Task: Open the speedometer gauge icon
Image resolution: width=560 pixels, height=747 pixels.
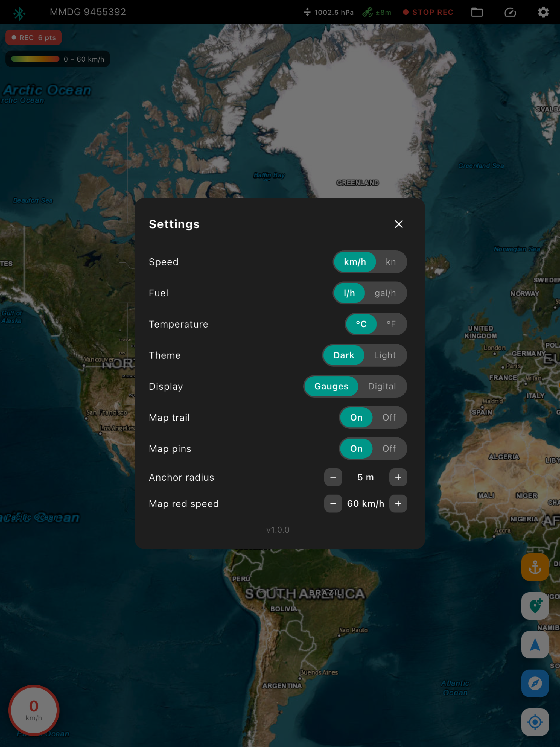Action: (x=510, y=13)
